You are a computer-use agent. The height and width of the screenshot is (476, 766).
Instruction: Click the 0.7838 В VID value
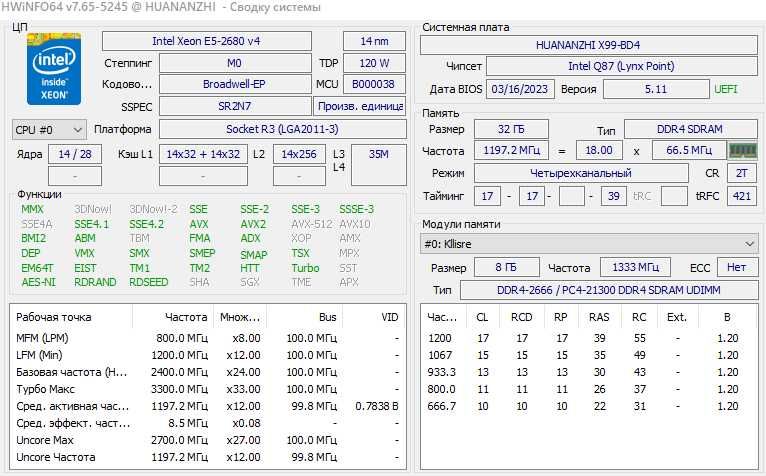(x=377, y=406)
